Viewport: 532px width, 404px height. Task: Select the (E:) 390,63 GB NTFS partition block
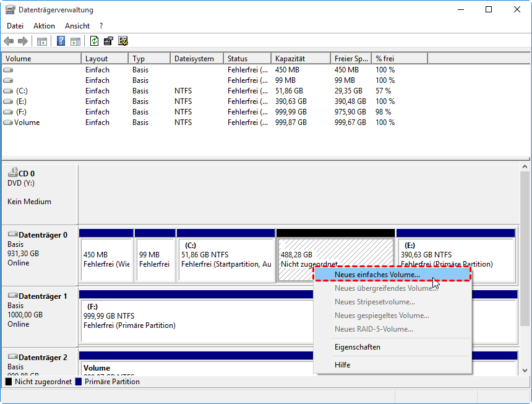(456, 256)
